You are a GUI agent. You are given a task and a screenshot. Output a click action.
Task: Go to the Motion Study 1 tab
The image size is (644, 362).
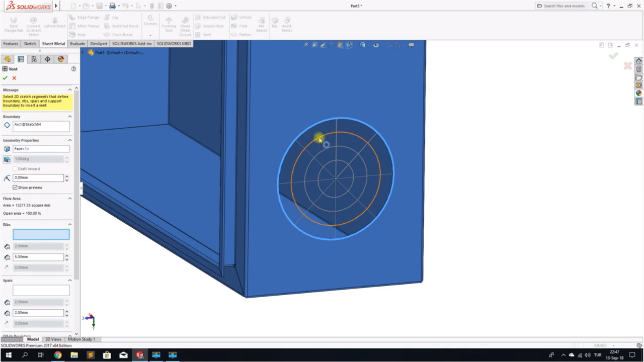81,339
